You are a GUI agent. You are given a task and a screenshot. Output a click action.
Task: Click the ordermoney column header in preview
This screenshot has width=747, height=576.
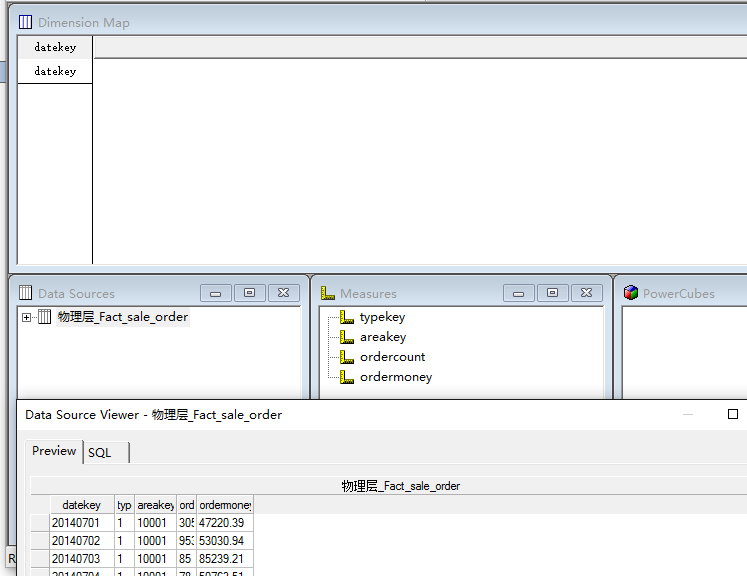pos(225,505)
